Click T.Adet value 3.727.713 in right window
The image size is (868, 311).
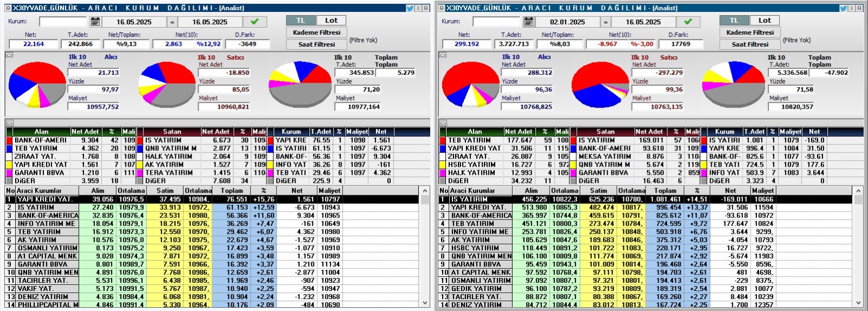tap(514, 44)
